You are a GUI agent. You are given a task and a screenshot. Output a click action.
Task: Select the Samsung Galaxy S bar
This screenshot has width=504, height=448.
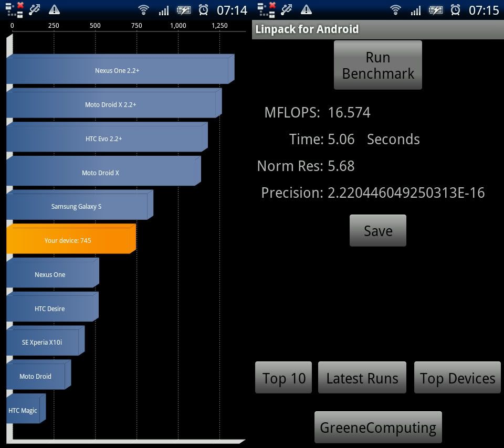click(80, 205)
